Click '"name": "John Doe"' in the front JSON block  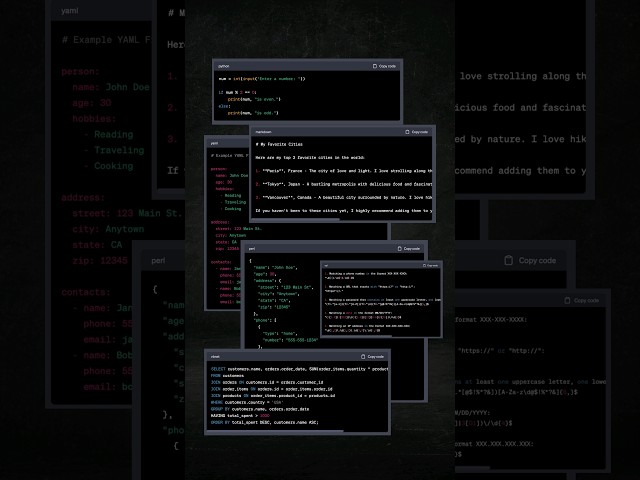coord(276,268)
